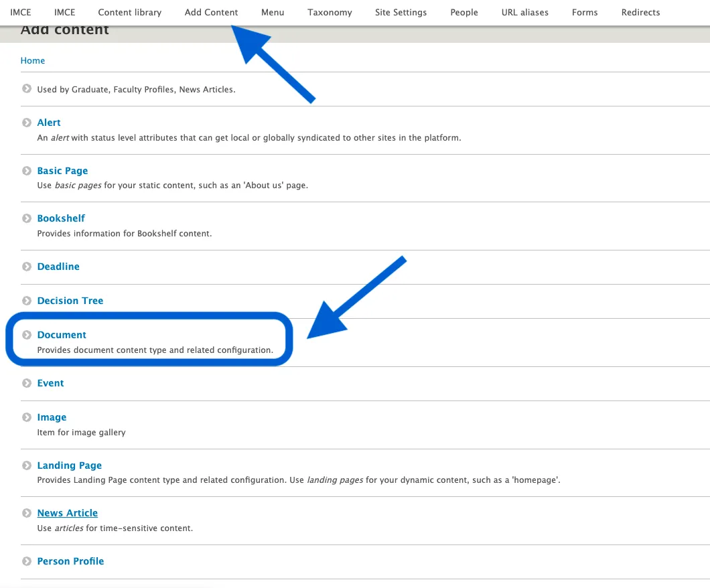
Task: Click the arrow icon beside Decision Tree
Action: [x=27, y=301]
